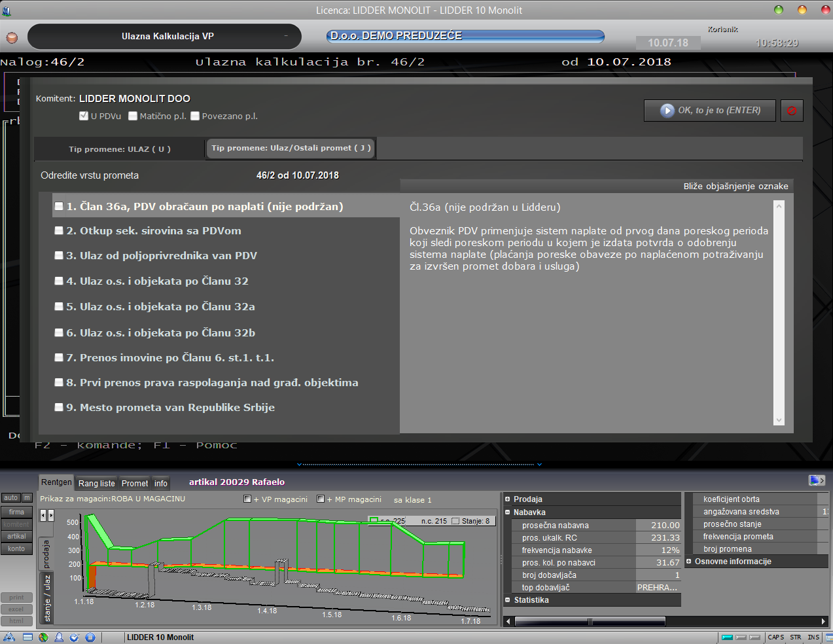
Task: Click the top dobavljač value PREHRA...
Action: [x=658, y=587]
